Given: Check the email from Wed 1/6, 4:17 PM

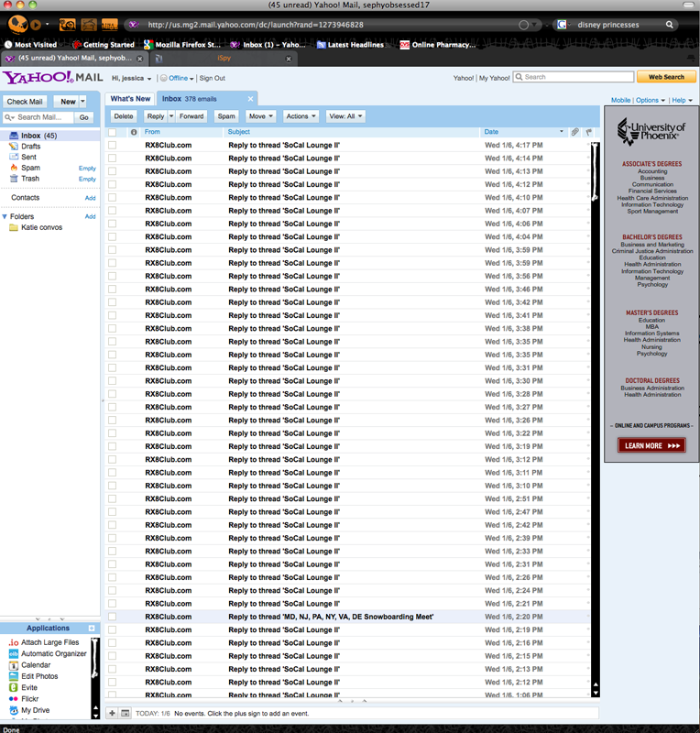Looking at the screenshot, I should point(112,146).
